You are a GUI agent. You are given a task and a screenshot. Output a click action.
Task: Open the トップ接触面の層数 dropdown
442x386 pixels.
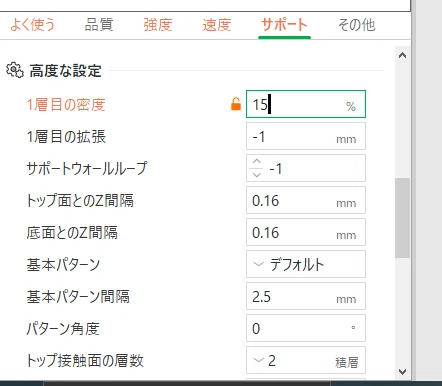pos(306,360)
